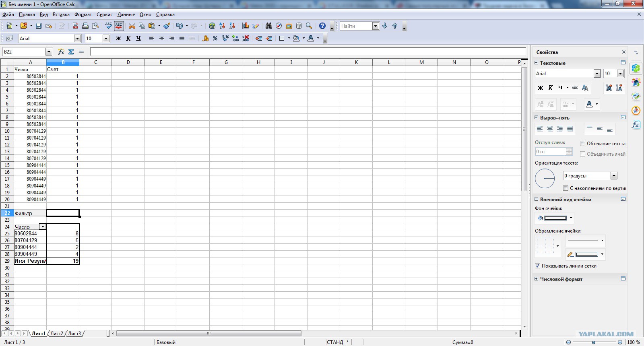Save the document with the floppy disk icon
Viewport: 644px width, 346px height.
[x=39, y=26]
